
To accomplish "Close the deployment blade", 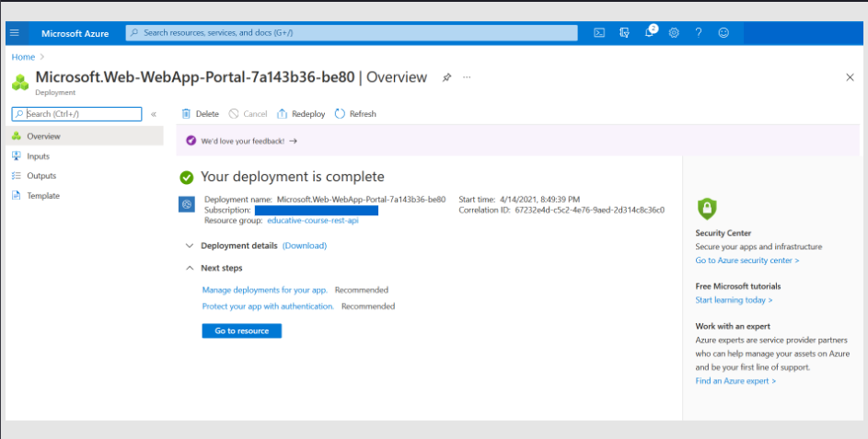I will 850,77.
